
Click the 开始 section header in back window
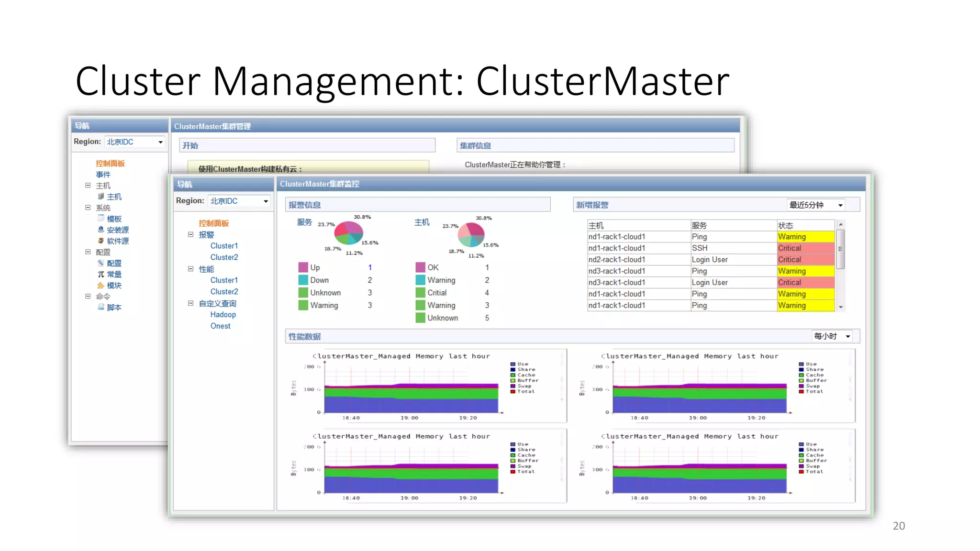tap(307, 145)
